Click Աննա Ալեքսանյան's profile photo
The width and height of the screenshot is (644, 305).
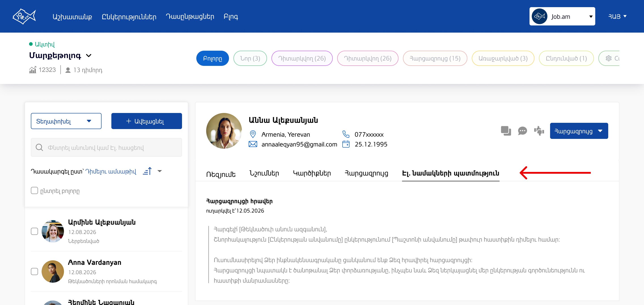point(224,131)
